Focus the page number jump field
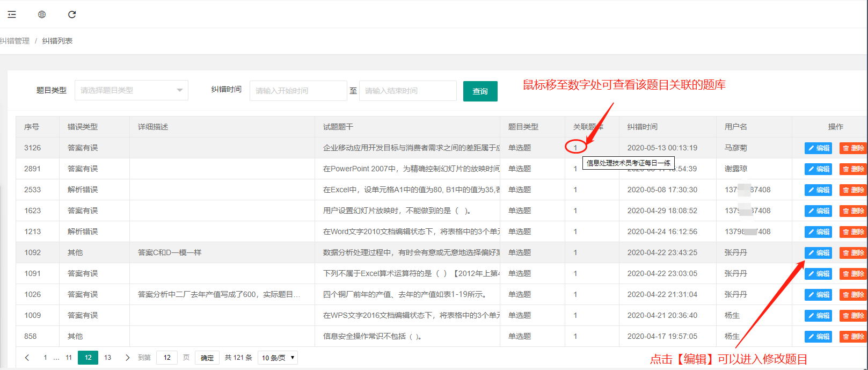This screenshot has height=370, width=868. tap(167, 358)
